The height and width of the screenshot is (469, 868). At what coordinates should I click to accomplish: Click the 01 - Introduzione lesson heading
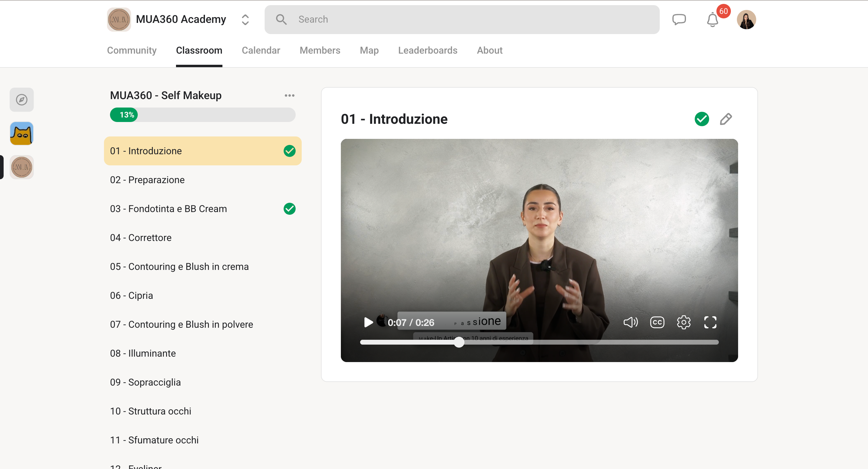click(394, 119)
